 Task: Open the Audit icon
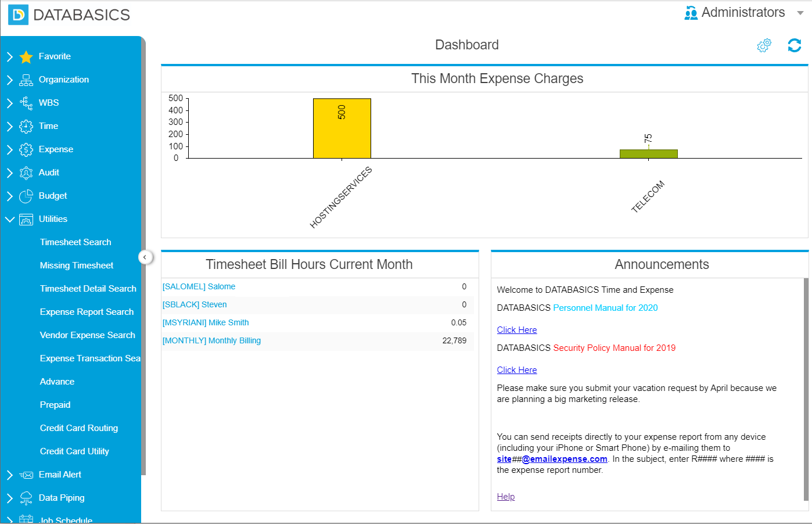[x=26, y=173]
